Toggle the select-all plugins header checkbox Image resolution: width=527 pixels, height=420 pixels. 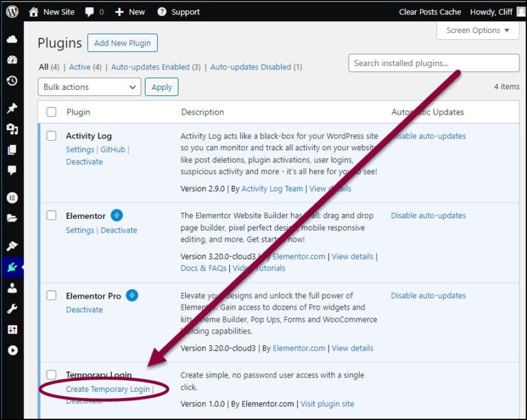click(x=51, y=112)
